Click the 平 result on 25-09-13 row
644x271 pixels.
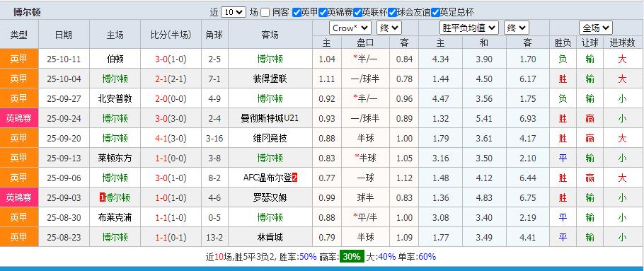(563, 158)
